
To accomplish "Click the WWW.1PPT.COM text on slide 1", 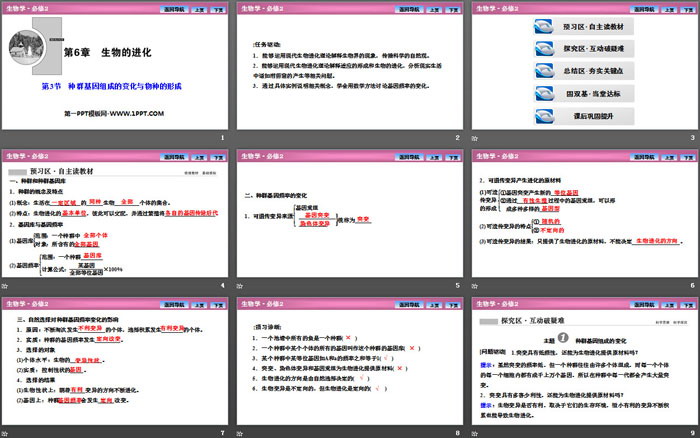I will [137, 113].
